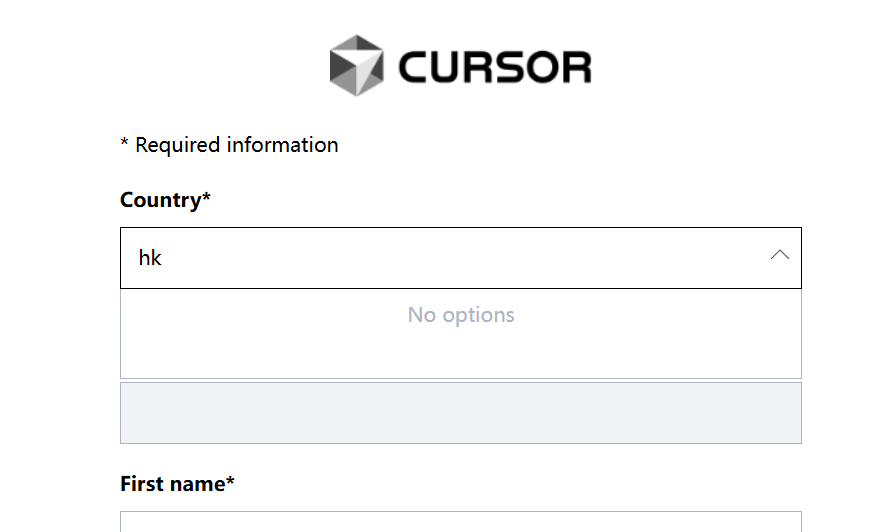The height and width of the screenshot is (532, 871).
Task: Click the left edge of the Country dropdown list
Action: (123, 333)
